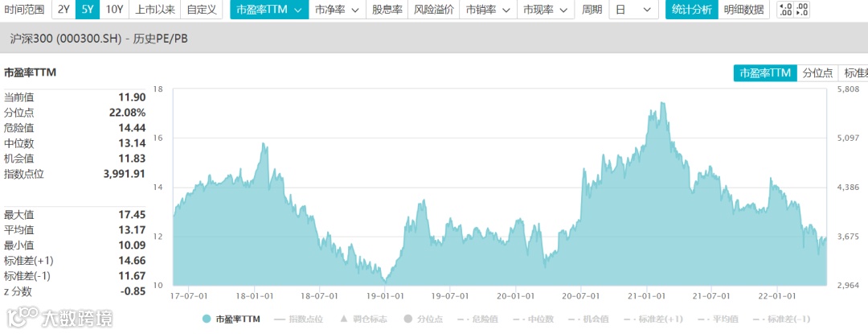Image resolution: width=868 pixels, height=334 pixels.
Task: Toggle the 标准差(-1) legend line
Action: pos(782,319)
